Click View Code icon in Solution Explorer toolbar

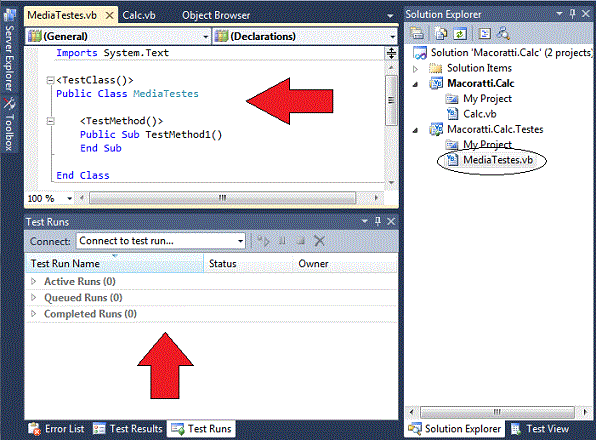tap(485, 34)
